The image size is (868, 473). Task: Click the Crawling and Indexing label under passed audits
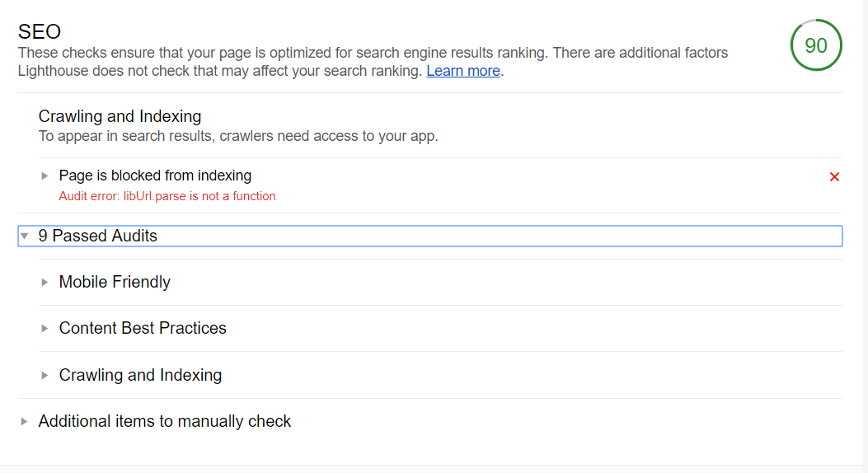[x=140, y=375]
